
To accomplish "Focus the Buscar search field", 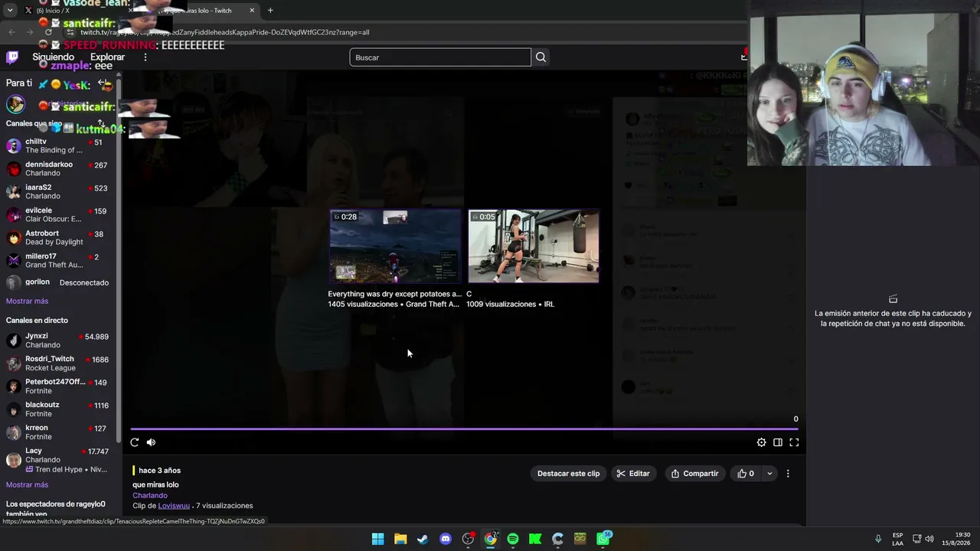I will point(440,57).
